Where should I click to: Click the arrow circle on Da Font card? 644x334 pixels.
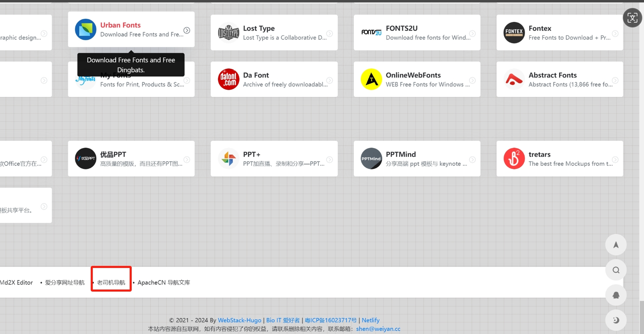(x=330, y=80)
